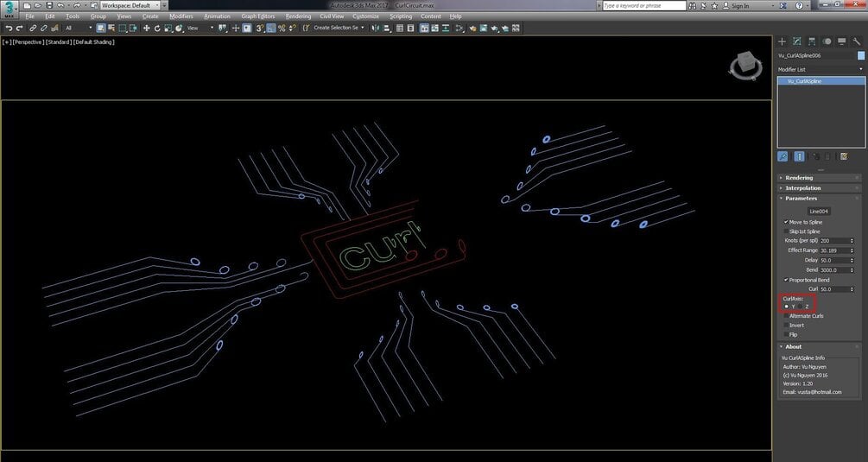Open the Modify tab in command panel

click(x=797, y=41)
